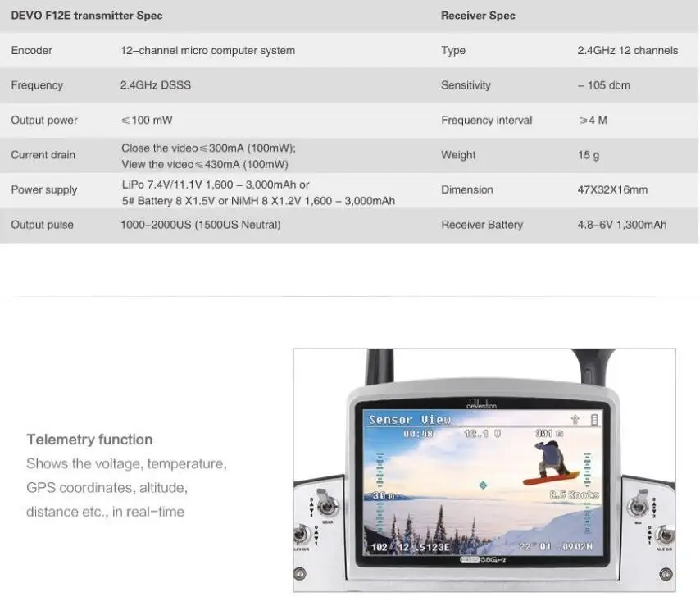Click the 'DEVO F12E transmitter Spec' heading
The width and height of the screenshot is (700, 597).
pos(87,16)
